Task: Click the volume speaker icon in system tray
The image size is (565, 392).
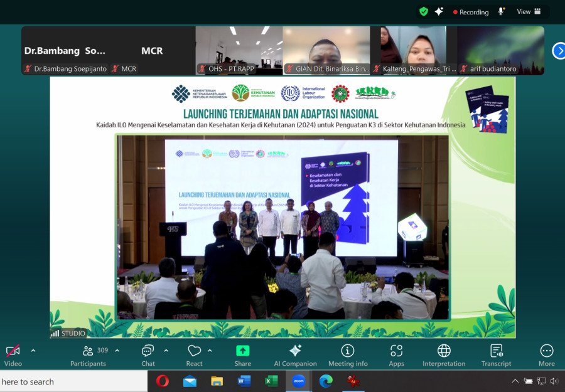Action: pos(554,381)
